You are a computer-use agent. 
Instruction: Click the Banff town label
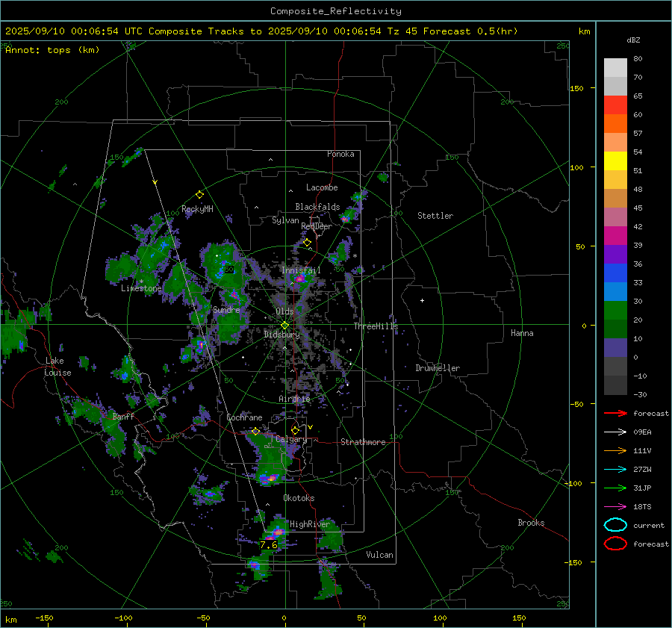(123, 416)
